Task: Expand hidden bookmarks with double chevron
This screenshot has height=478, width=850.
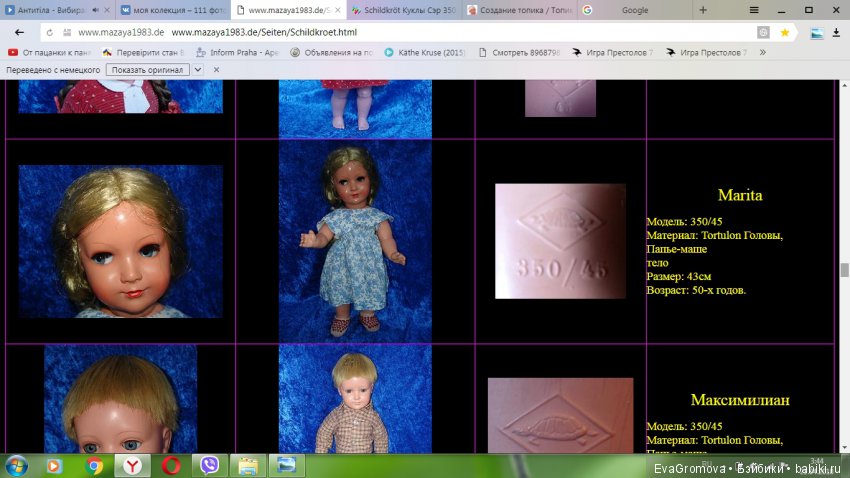Action: 763,52
